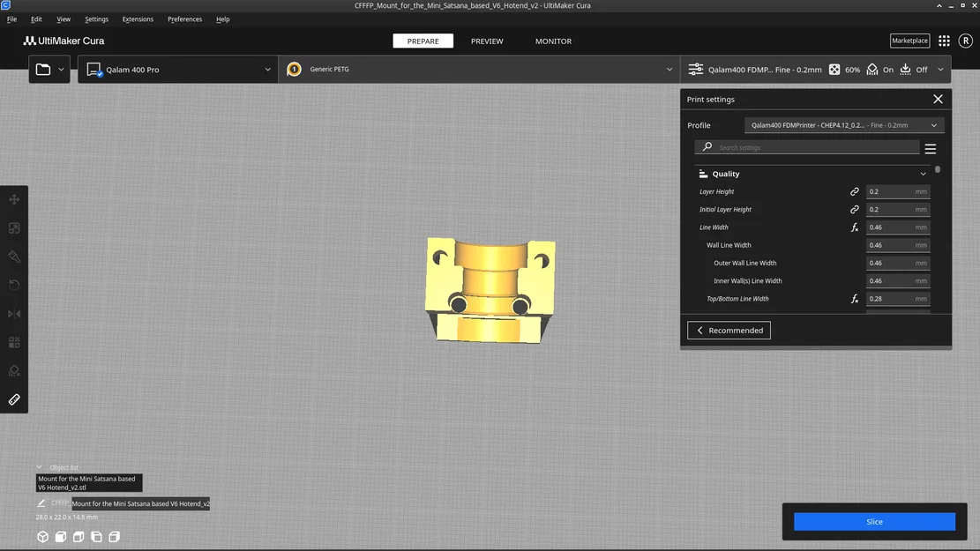Open the file open dropdown arrow
The image size is (980, 551).
pyautogui.click(x=61, y=70)
